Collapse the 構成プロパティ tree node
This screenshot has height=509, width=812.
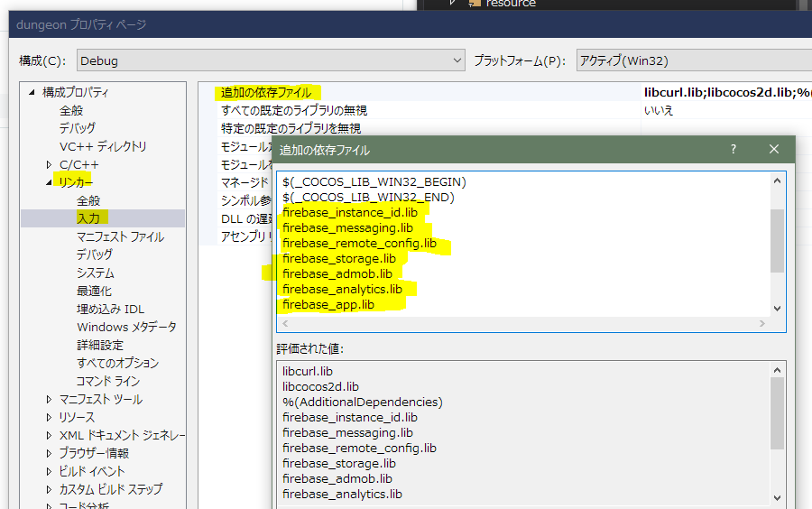(x=32, y=92)
